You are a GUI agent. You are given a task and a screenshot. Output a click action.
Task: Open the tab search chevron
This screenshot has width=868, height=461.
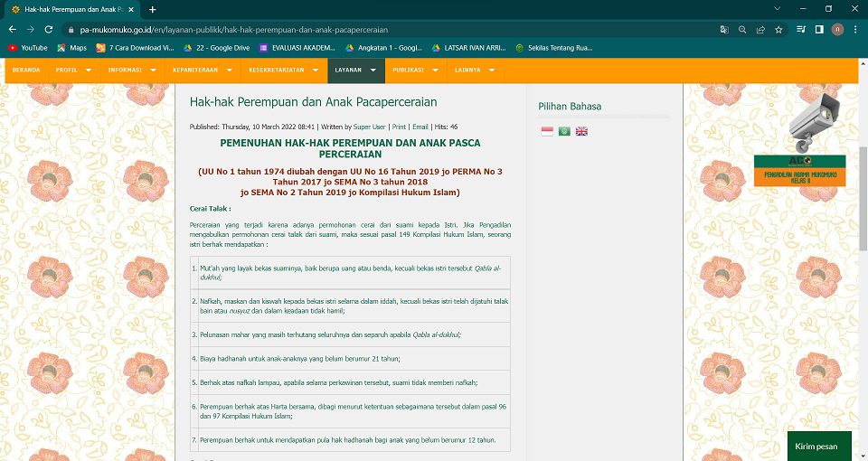(x=778, y=9)
